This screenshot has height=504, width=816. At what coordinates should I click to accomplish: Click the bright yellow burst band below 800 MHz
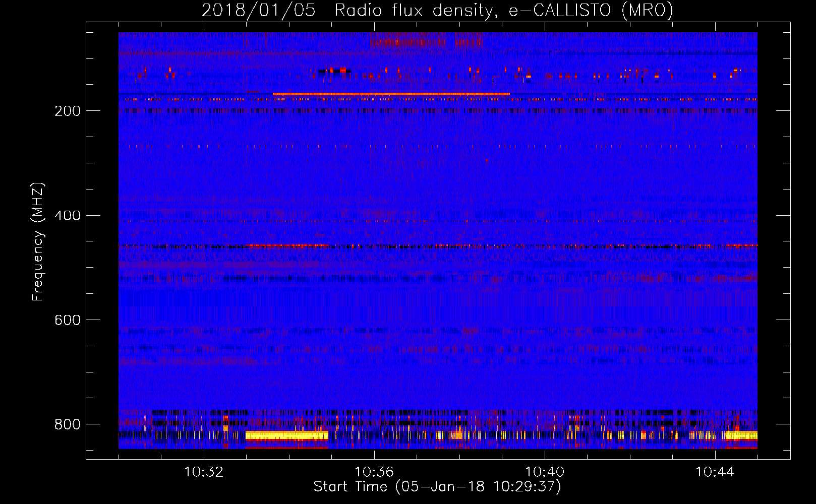coord(287,435)
